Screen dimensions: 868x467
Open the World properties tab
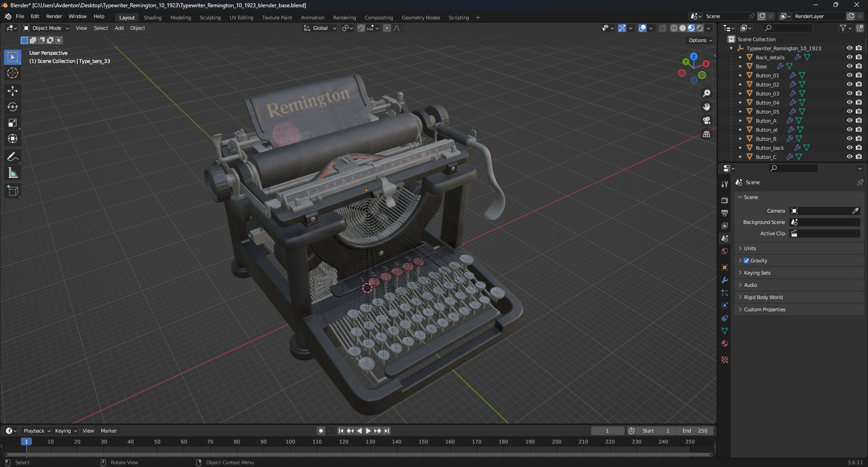725,251
